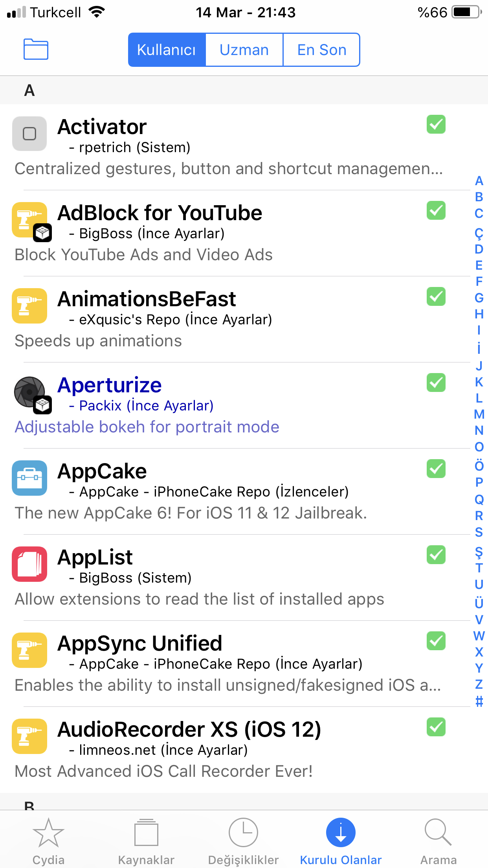Open the folder icon at top left

(x=36, y=50)
